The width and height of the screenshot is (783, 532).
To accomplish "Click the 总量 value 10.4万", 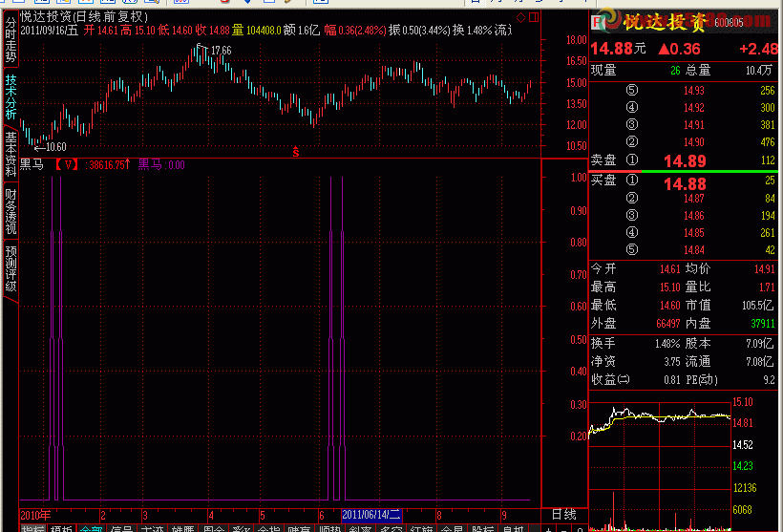I will [759, 71].
